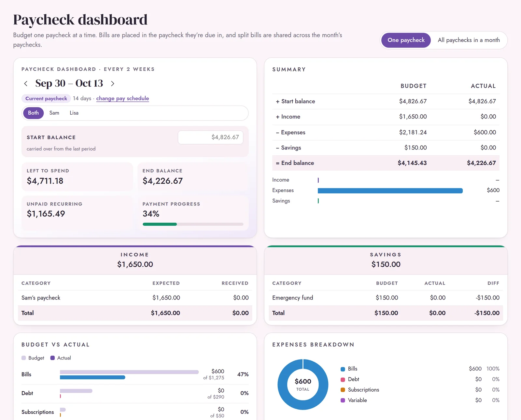
Task: Click the Summary Expenses budget $2,181.24
Action: coord(413,132)
